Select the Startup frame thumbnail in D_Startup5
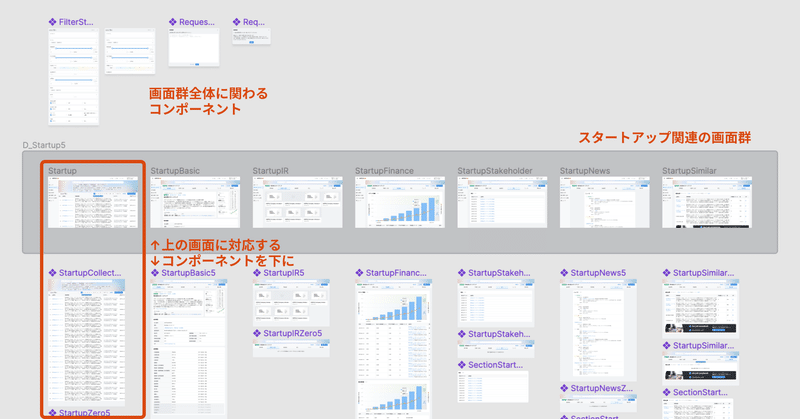This screenshot has width=800, height=419. point(93,203)
